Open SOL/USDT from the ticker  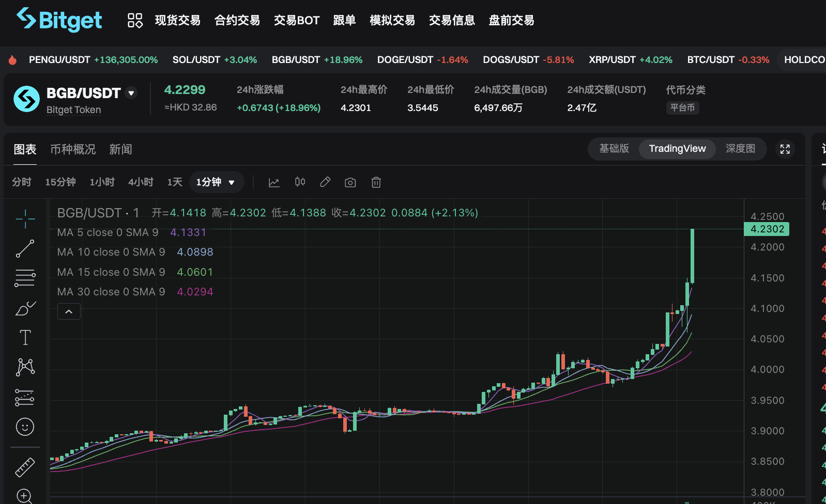click(215, 60)
